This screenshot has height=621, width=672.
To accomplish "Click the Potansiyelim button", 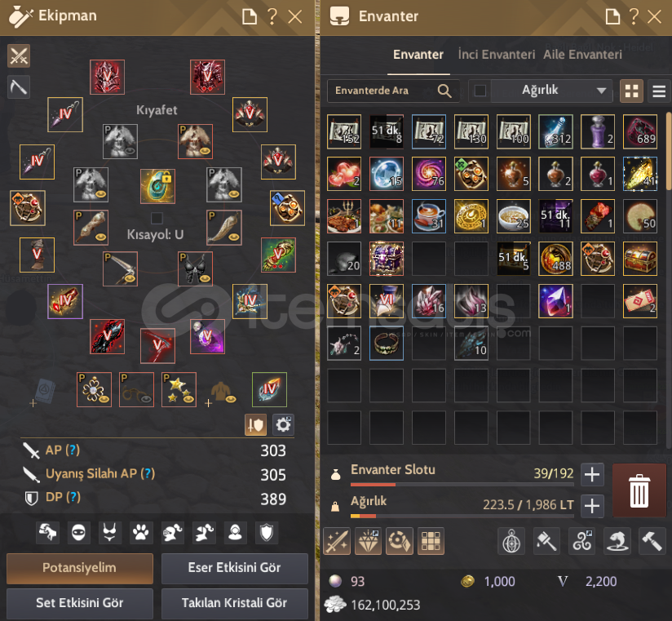I will [x=80, y=568].
